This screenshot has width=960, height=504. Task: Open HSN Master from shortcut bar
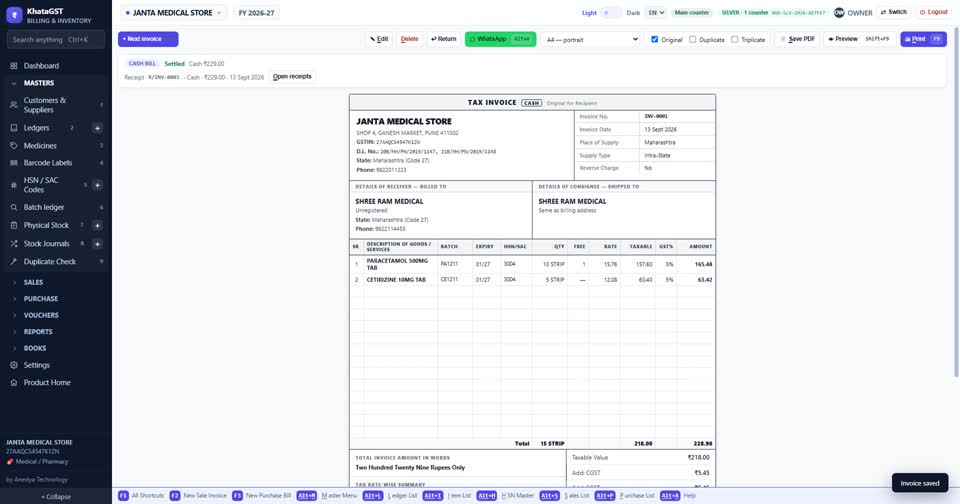(505, 495)
